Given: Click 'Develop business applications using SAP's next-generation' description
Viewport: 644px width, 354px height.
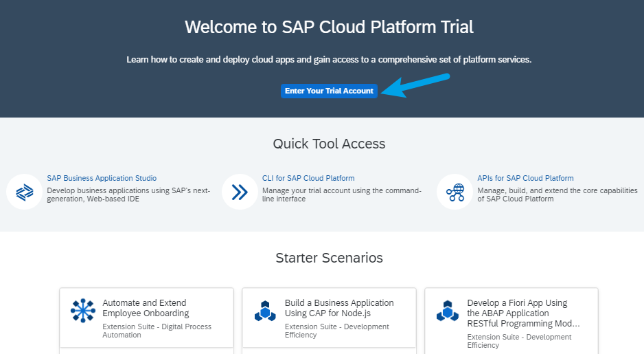Looking at the screenshot, I should [x=128, y=195].
